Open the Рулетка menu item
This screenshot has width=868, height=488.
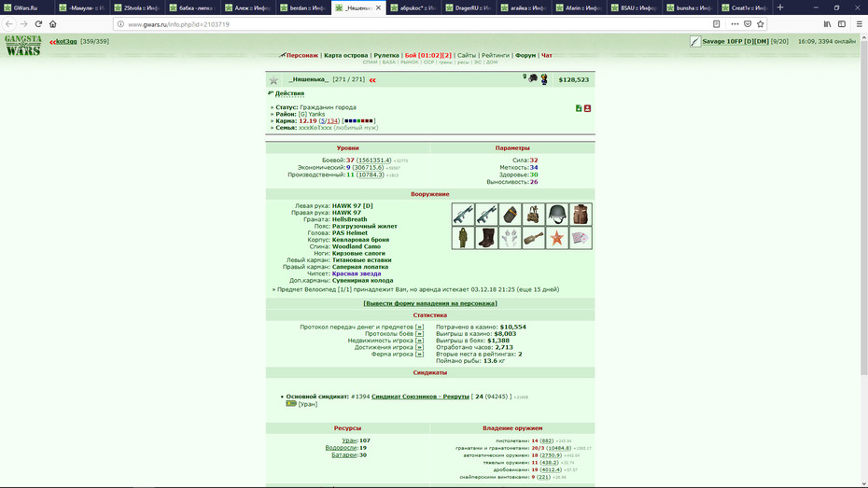(386, 55)
